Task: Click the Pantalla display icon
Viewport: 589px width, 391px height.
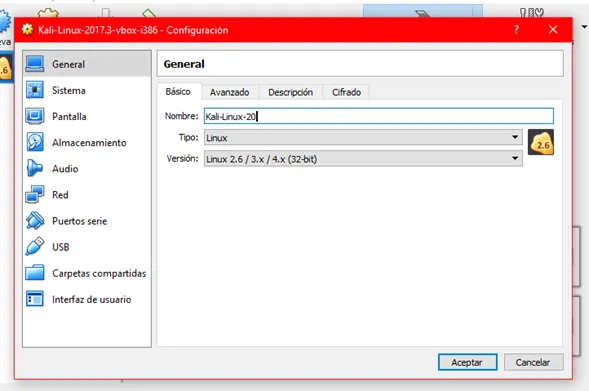Action: point(35,116)
